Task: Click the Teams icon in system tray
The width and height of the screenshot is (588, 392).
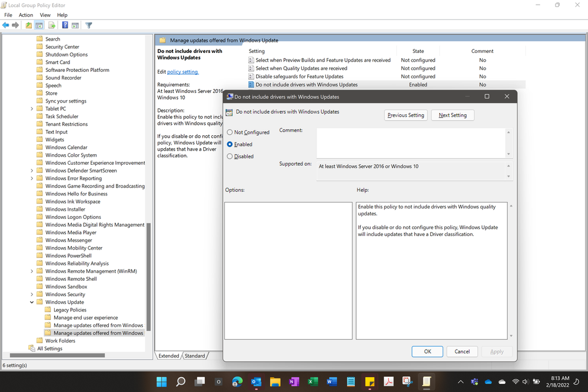Action: click(x=474, y=382)
